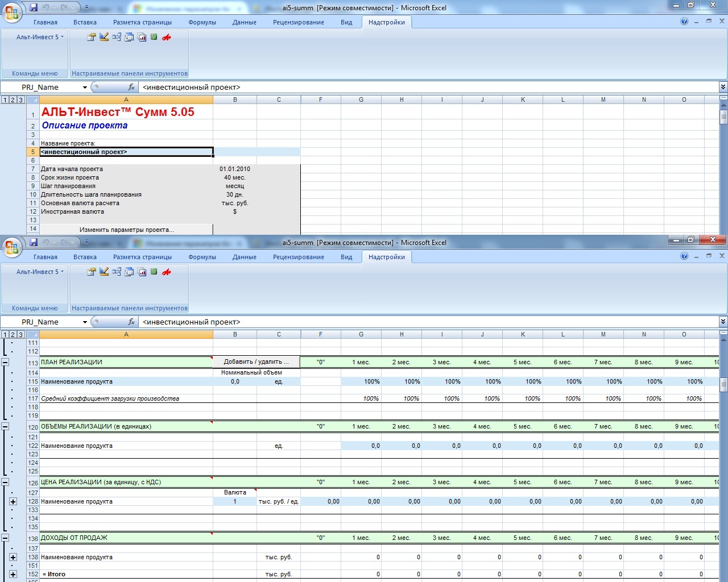Image resolution: width=728 pixels, height=582 pixels.
Task: Click ruler-and-pencil toolbar icon in lower window
Action: [104, 272]
